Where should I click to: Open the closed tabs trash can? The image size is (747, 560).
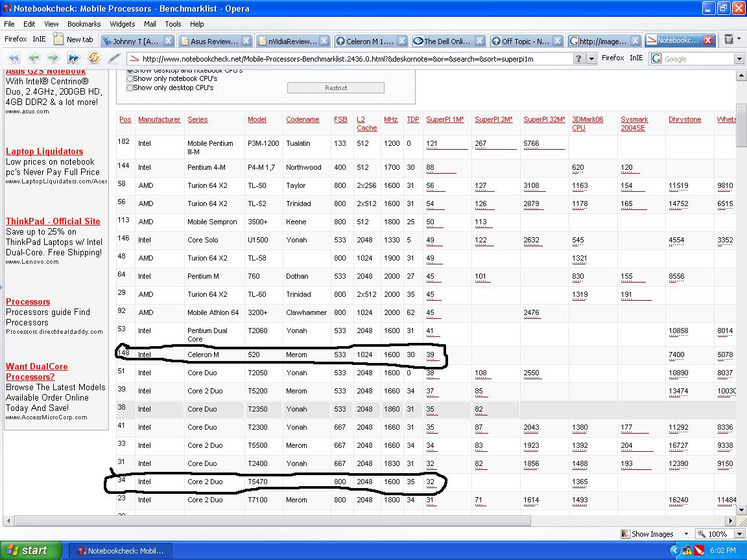point(728,39)
